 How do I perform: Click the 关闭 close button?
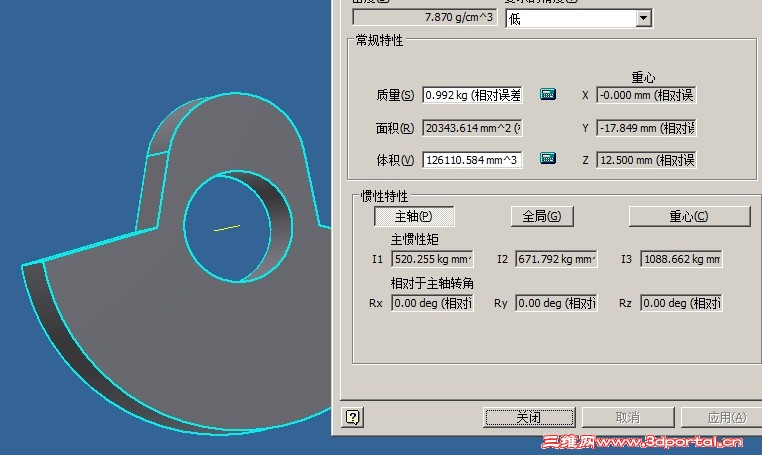point(529,417)
